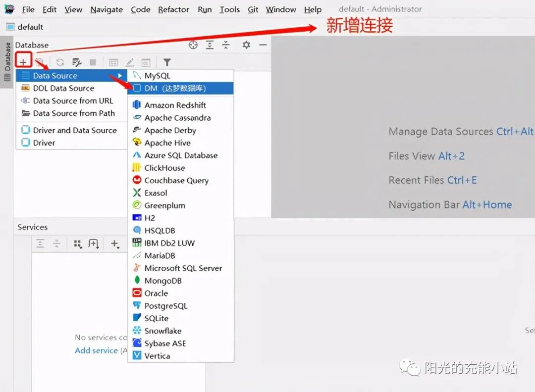Choose H2 data source
The image size is (535, 392).
coord(180,218)
